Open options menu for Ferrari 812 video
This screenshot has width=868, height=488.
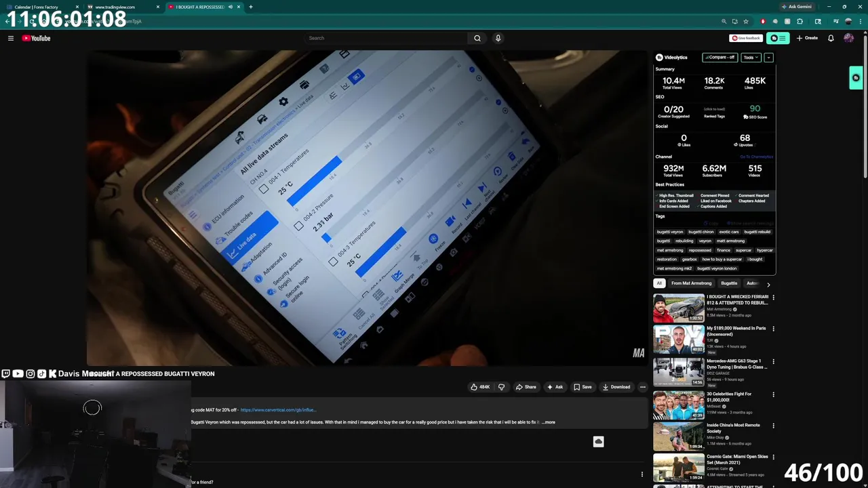tap(773, 297)
